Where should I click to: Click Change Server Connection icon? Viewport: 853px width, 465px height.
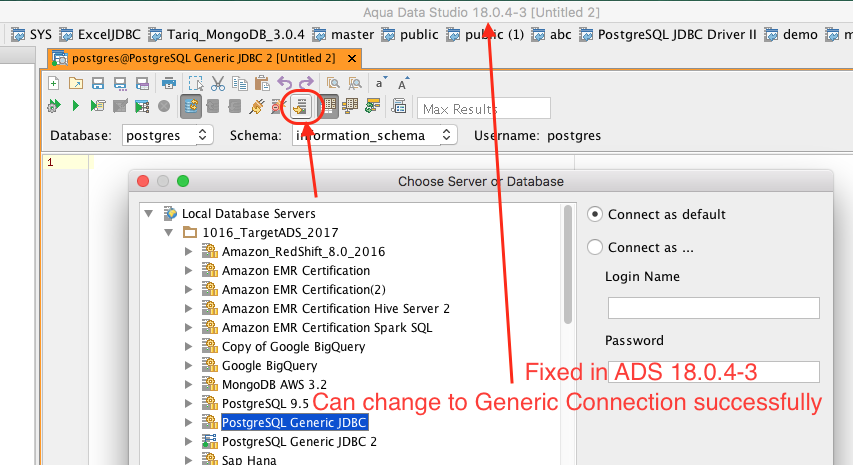pos(300,107)
